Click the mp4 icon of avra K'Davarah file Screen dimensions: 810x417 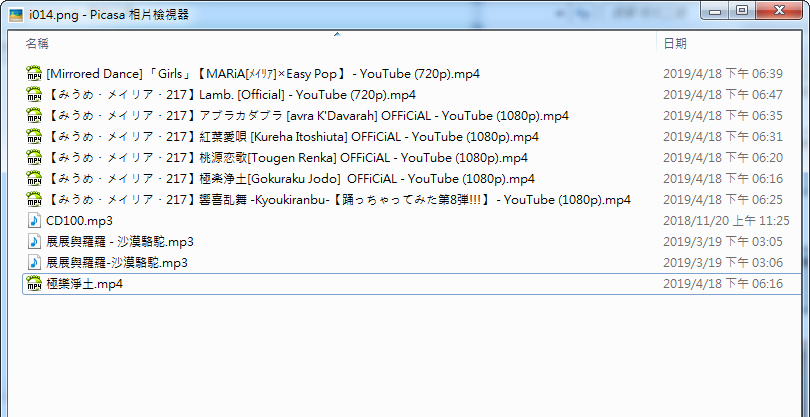34,116
